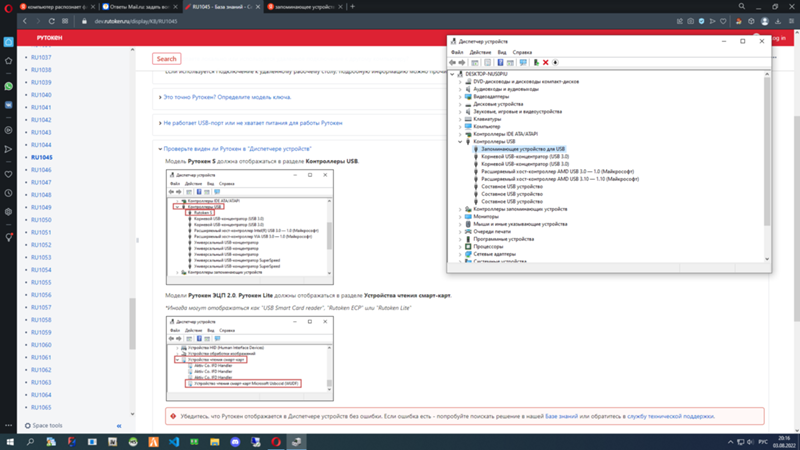Switch to 'Ответы Mail.ru' browser tab

[x=139, y=7]
